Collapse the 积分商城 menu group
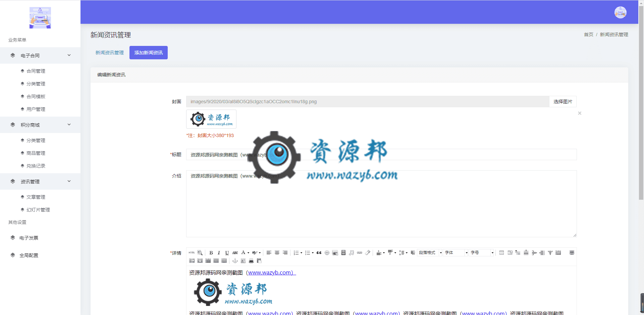The image size is (644, 315). coord(40,125)
